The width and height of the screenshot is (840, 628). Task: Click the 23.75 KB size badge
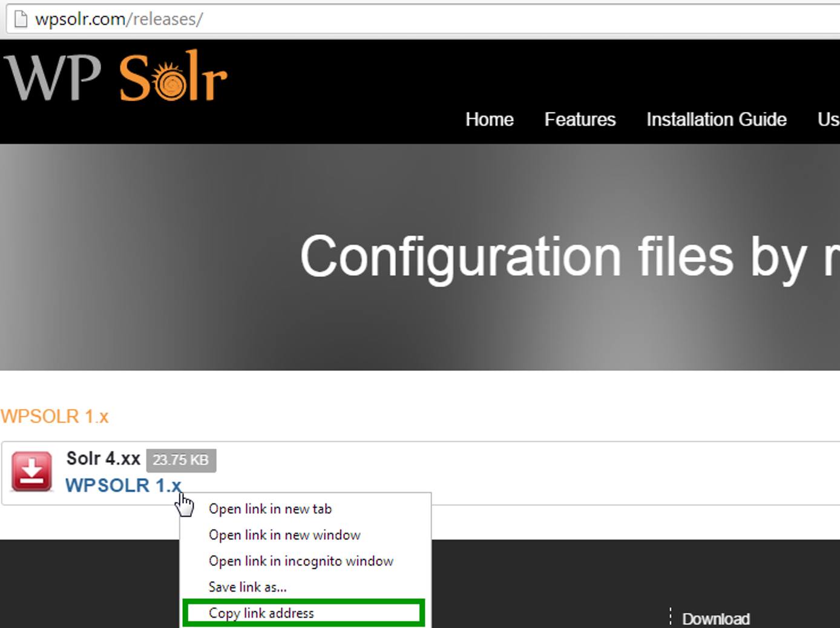181,460
